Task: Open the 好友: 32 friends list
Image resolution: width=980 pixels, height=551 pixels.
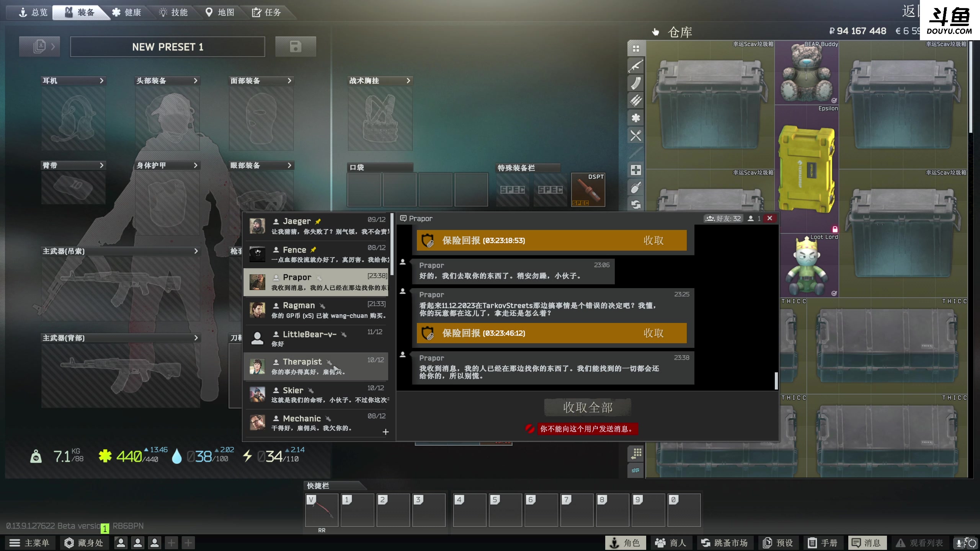Action: 724,218
